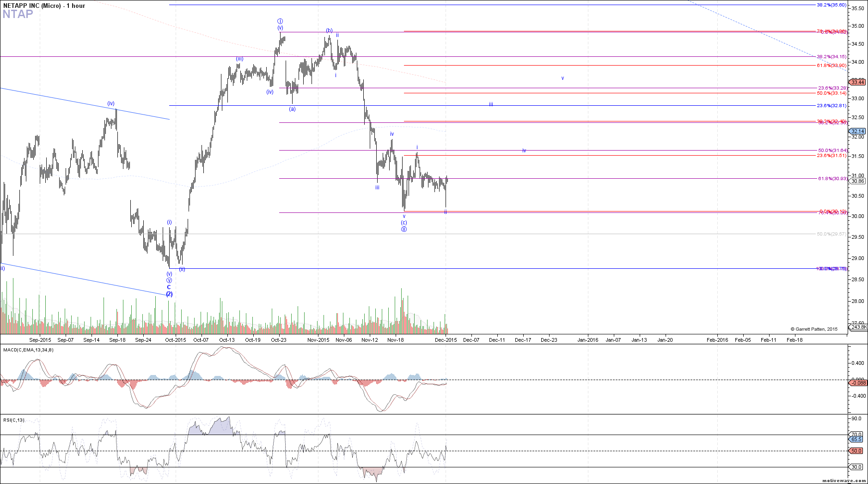The image size is (868, 484).
Task: Click the chart title "NETAPP INC (Micro) - 1 hour"
Action: click(44, 6)
